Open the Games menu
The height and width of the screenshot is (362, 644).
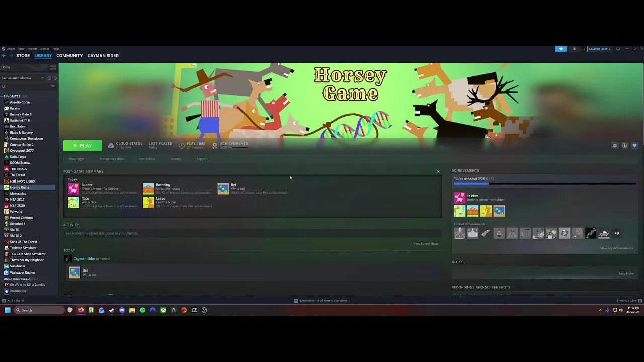(45, 49)
